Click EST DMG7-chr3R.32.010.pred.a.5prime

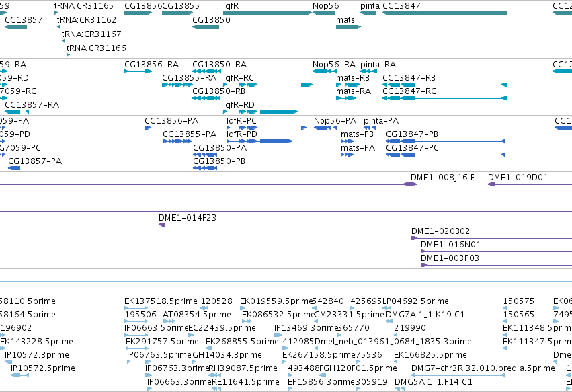click(x=458, y=376)
